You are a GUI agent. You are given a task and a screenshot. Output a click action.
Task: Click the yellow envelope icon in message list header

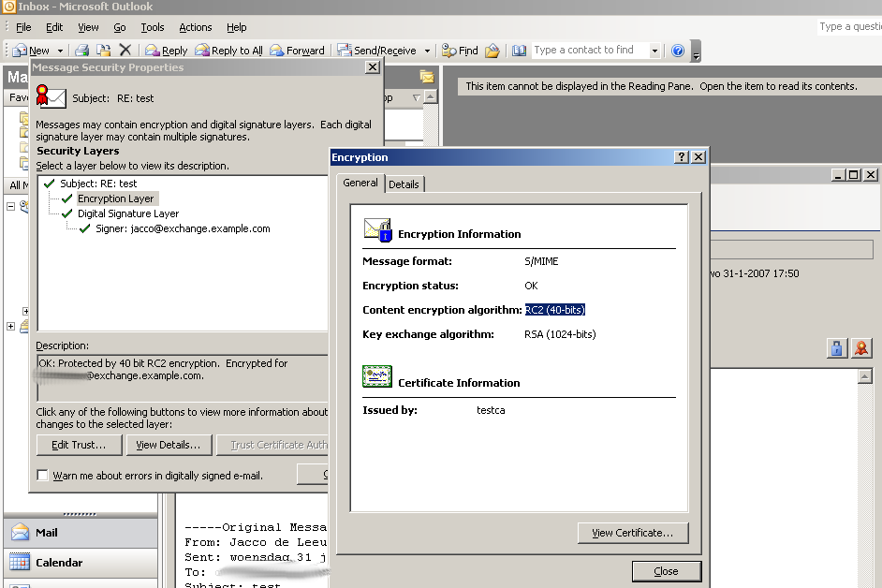(427, 77)
